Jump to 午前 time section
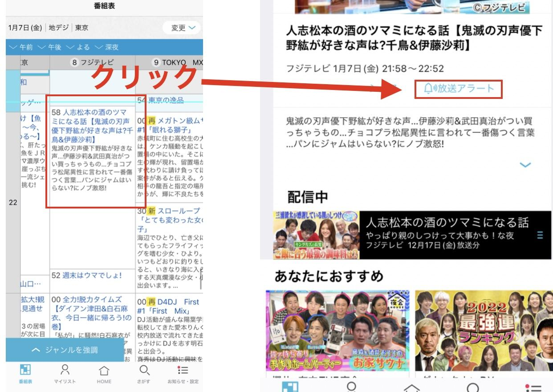Image resolution: width=553 pixels, height=392 pixels. 21,47
